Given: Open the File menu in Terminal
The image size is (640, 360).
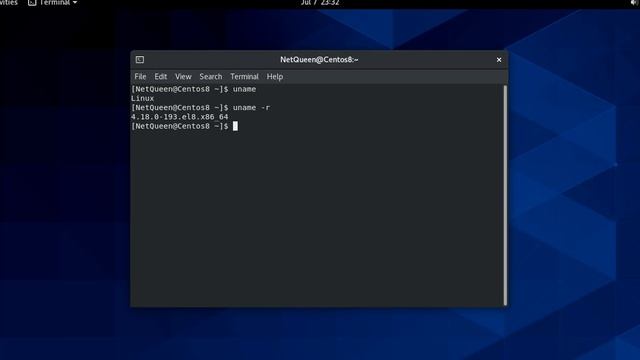Looking at the screenshot, I should pyautogui.click(x=140, y=77).
